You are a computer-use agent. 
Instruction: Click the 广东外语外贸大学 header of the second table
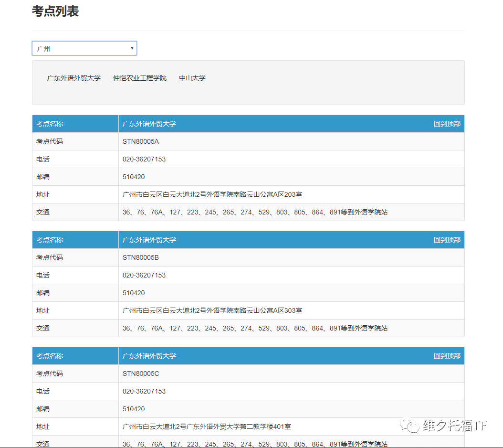point(149,240)
